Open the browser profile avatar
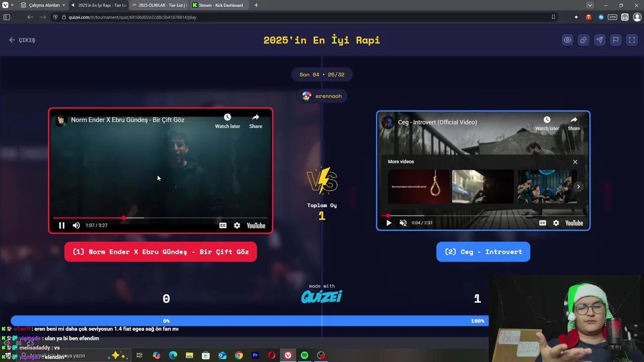This screenshot has width=644, height=362. (637, 17)
